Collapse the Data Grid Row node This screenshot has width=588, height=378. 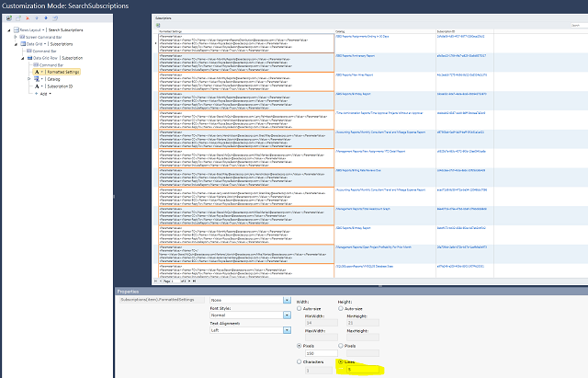[22, 58]
